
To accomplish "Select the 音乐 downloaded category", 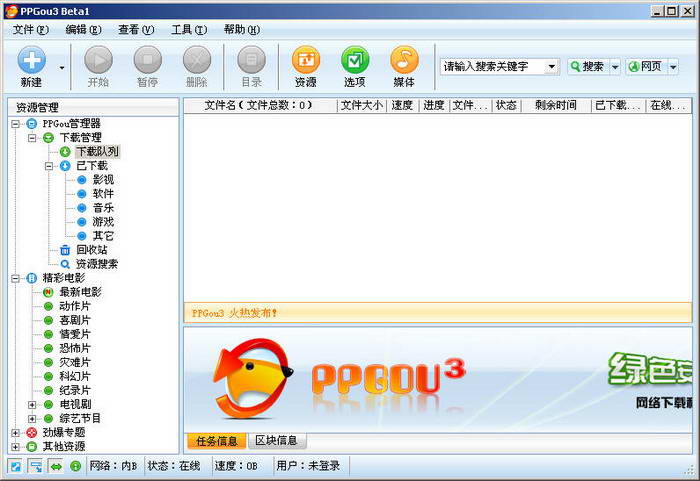I will pyautogui.click(x=103, y=208).
